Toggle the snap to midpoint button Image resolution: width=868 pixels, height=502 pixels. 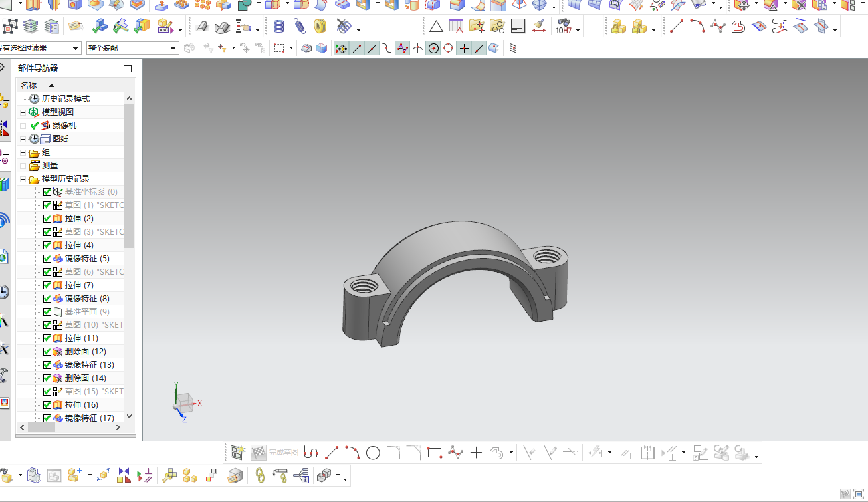372,49
